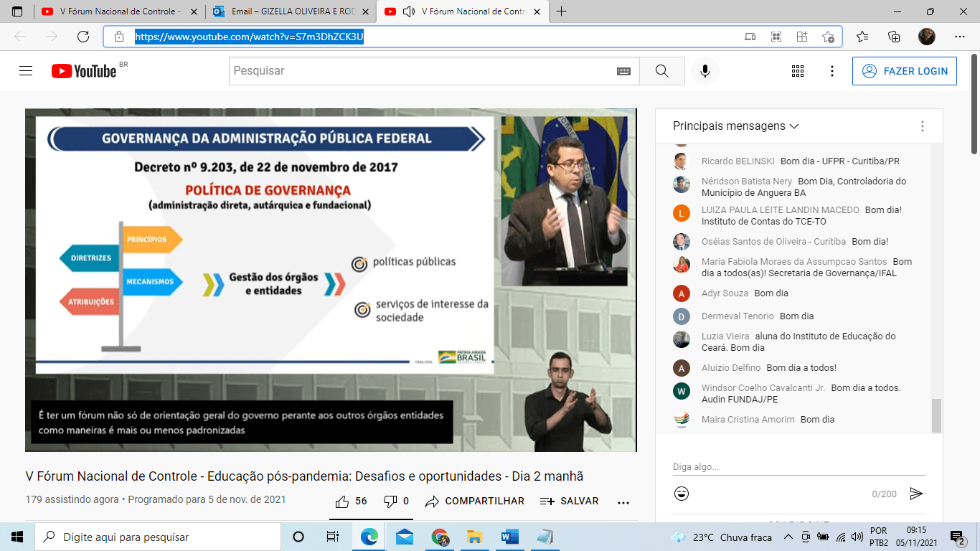Open the on-screen keyboard in search box
The height and width of the screenshot is (551, 980).
click(x=623, y=71)
